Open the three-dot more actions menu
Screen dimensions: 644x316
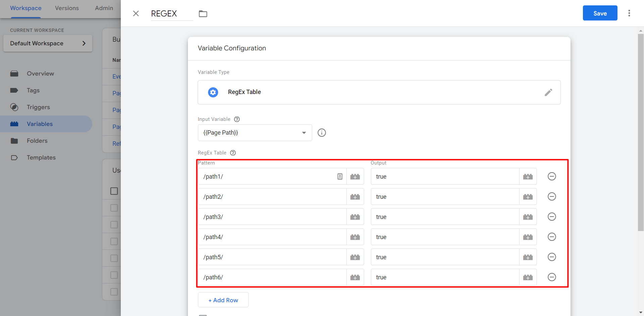tap(629, 13)
